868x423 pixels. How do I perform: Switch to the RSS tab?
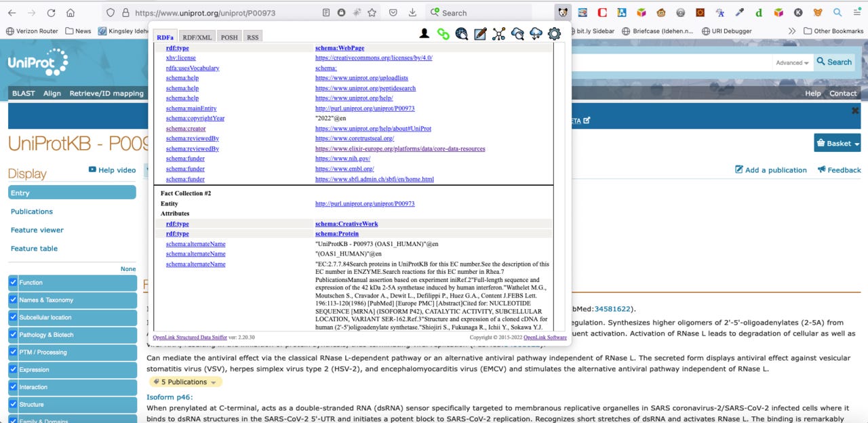[x=252, y=37]
